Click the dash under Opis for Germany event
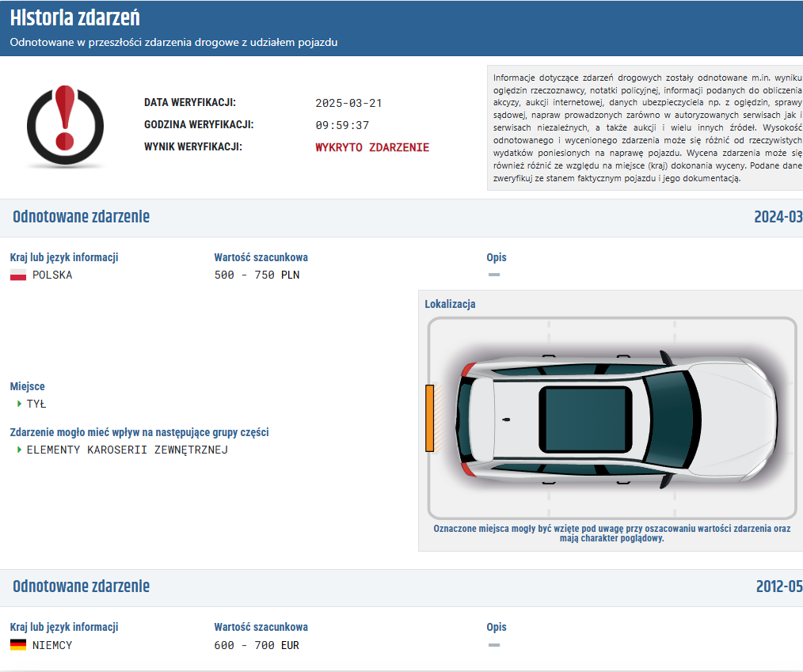 point(494,644)
